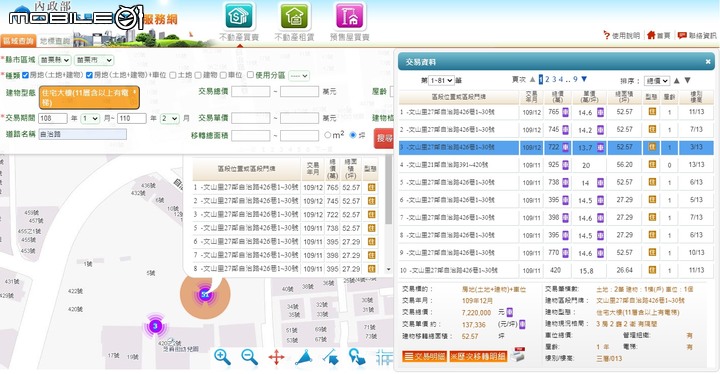Open the 不動產租賃 rental icon

[294, 16]
